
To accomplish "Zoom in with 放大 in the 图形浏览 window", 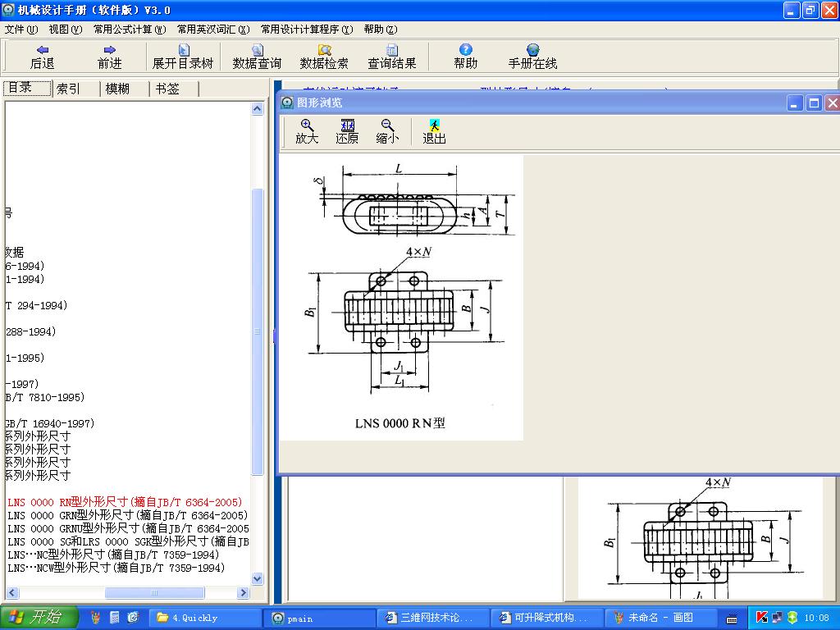I will 307,131.
